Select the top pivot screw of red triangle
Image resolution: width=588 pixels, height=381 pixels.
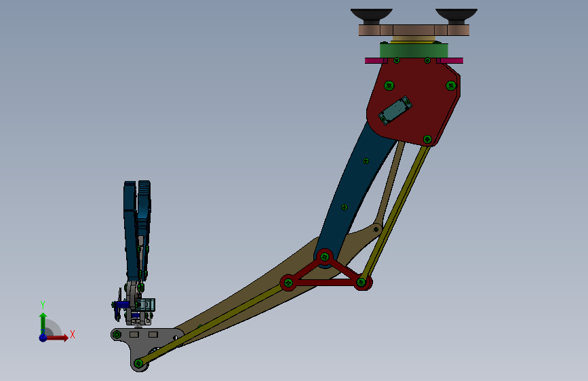[325, 257]
